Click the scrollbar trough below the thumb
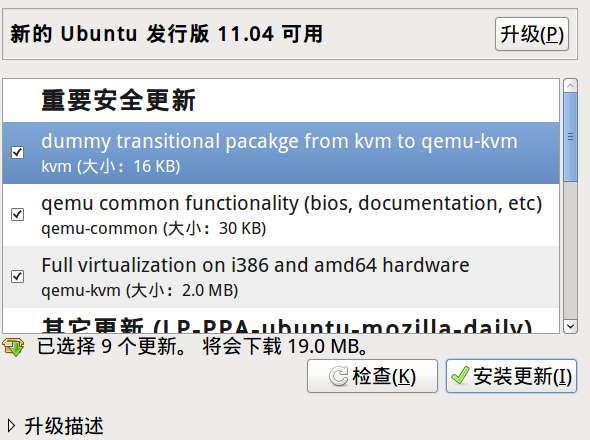 [570, 250]
